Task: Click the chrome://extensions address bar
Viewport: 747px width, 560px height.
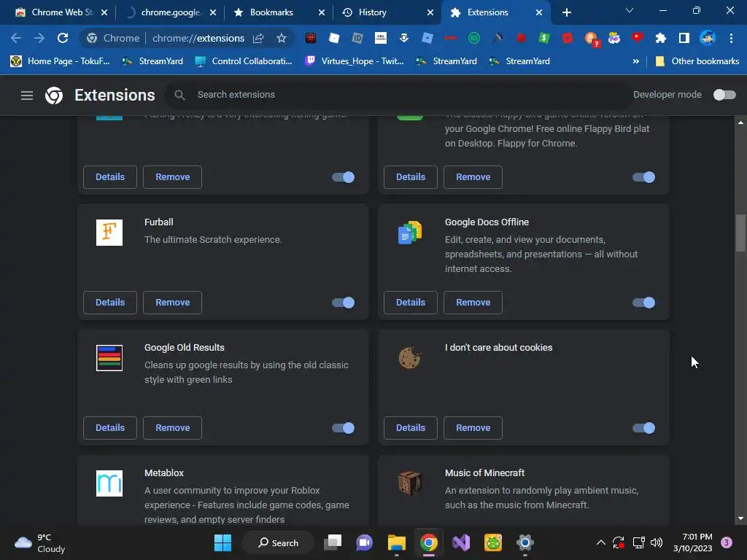Action: [x=198, y=38]
